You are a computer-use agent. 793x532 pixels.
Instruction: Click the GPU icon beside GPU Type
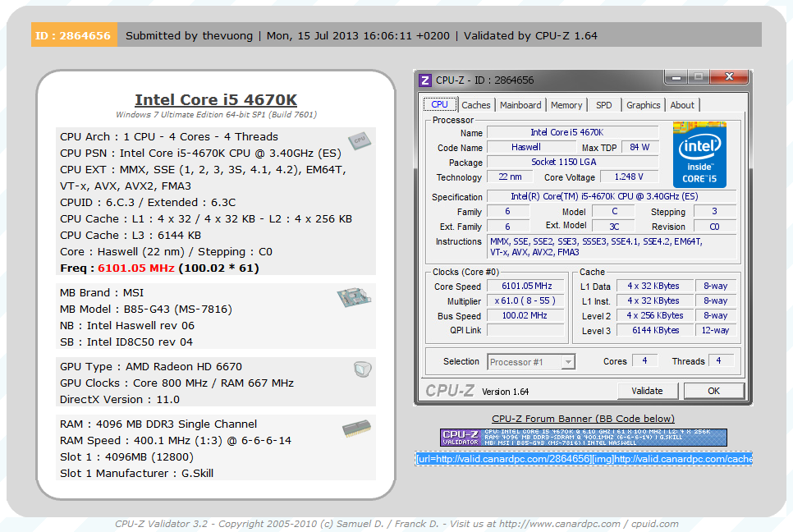[363, 369]
